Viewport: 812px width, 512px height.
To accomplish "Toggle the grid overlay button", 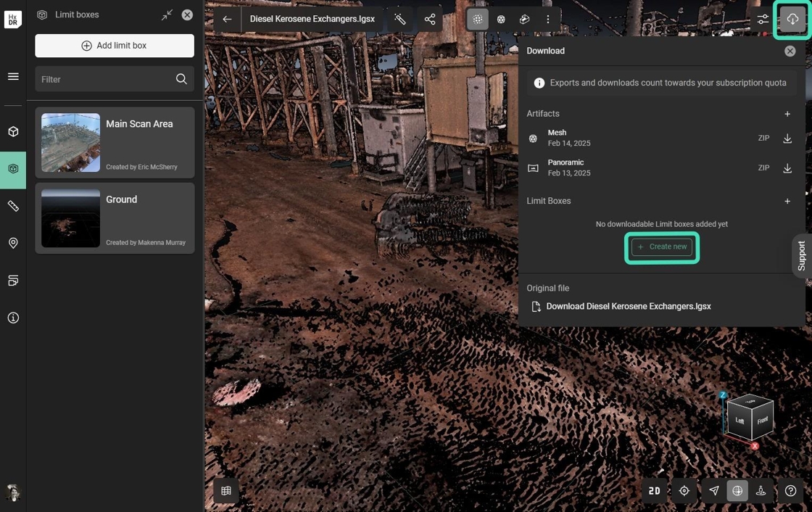I will coord(226,491).
